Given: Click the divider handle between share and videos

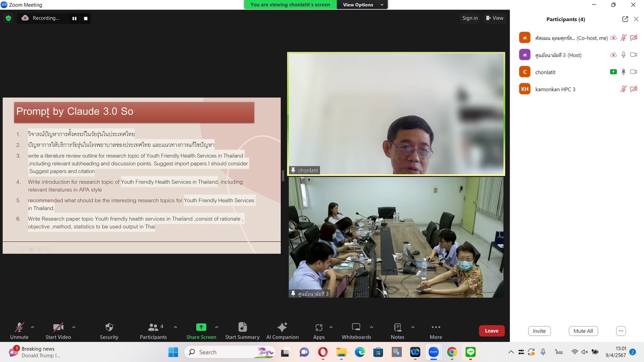Looking at the screenshot, I should 283,176.
